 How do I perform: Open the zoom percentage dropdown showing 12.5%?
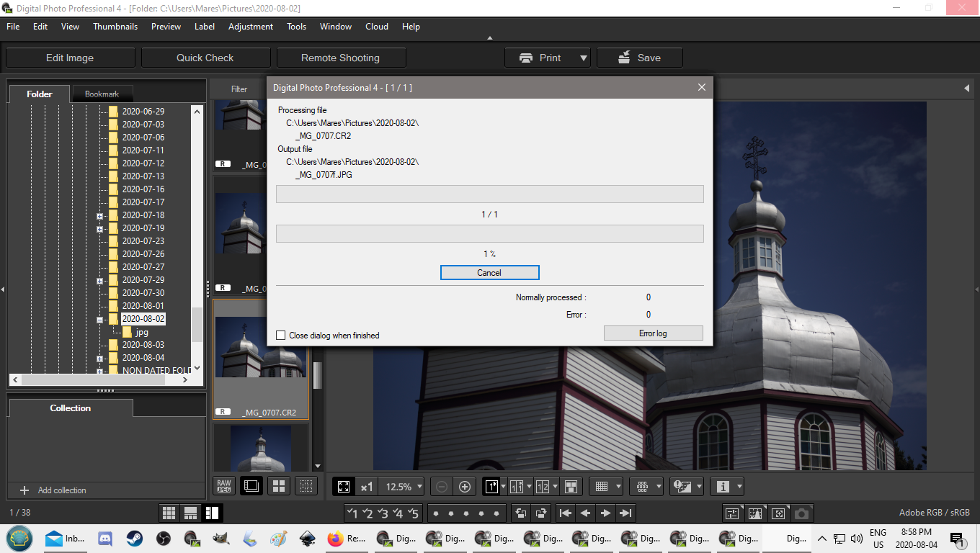(401, 486)
